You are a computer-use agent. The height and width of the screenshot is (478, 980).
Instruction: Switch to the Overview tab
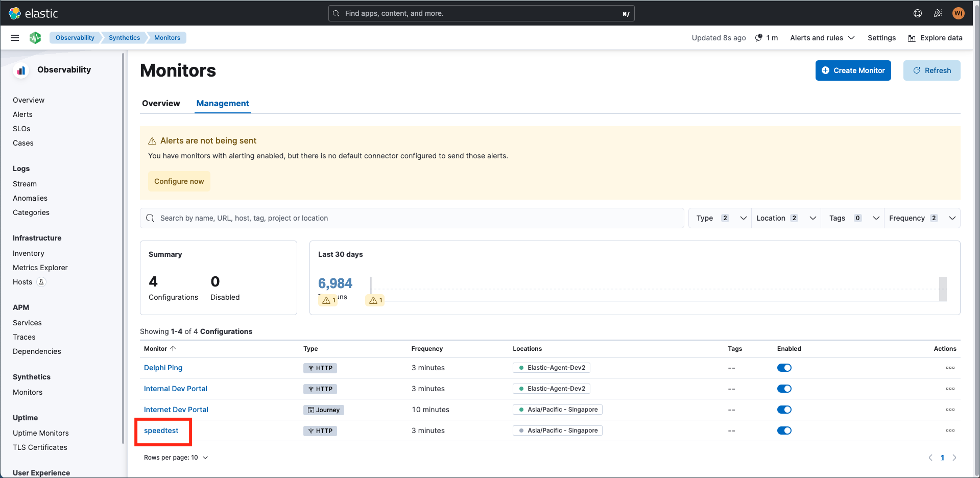coord(161,103)
